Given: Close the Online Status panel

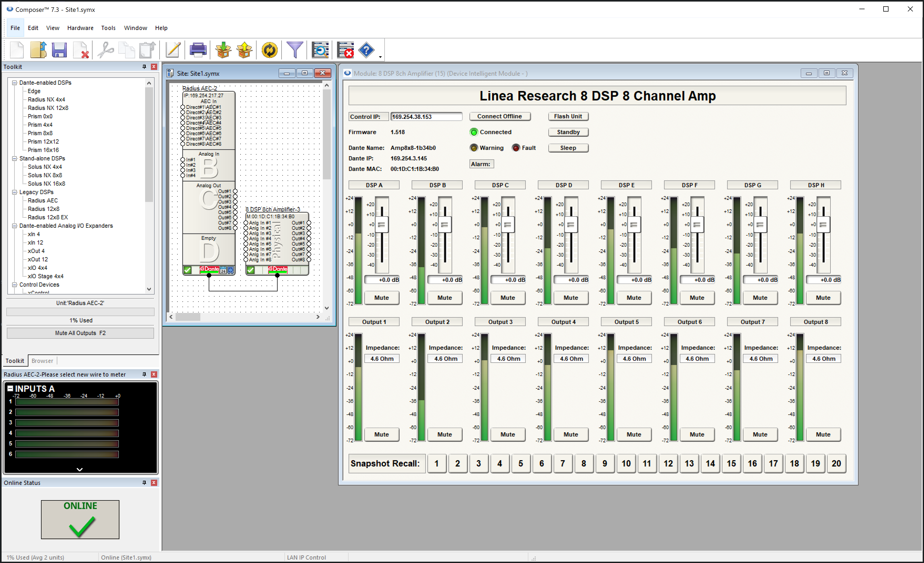Looking at the screenshot, I should click(154, 483).
